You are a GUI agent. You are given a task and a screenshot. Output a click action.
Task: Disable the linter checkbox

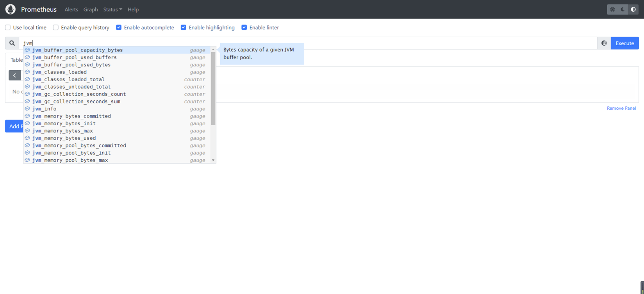click(x=244, y=28)
